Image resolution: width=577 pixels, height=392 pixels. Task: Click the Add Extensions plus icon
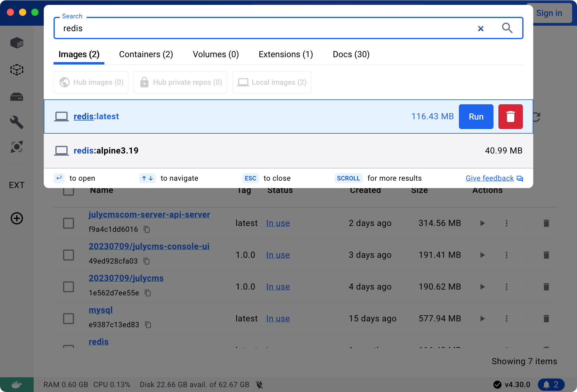tap(17, 218)
